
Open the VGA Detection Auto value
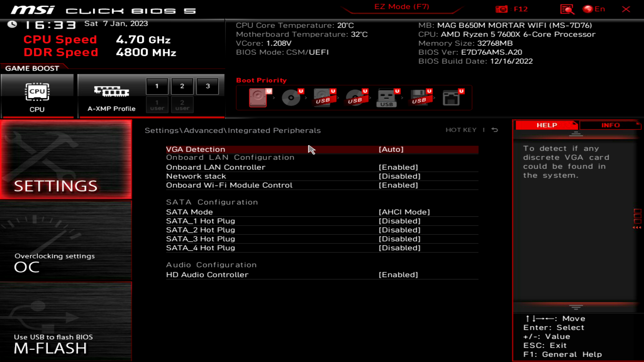click(x=391, y=149)
